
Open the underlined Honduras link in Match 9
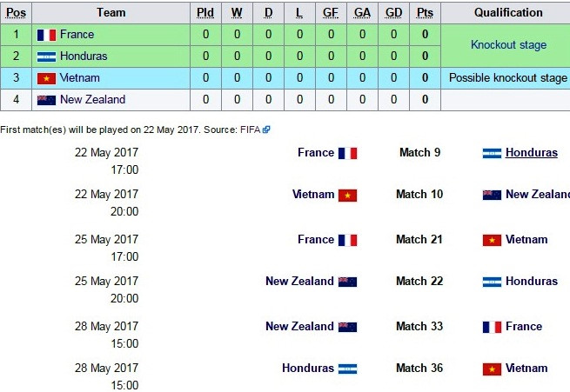(532, 152)
